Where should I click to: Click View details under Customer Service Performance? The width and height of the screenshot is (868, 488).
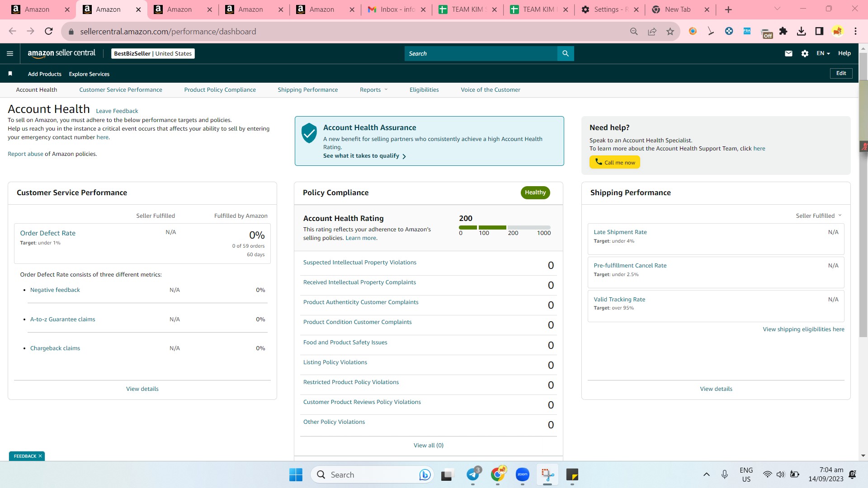[142, 389]
